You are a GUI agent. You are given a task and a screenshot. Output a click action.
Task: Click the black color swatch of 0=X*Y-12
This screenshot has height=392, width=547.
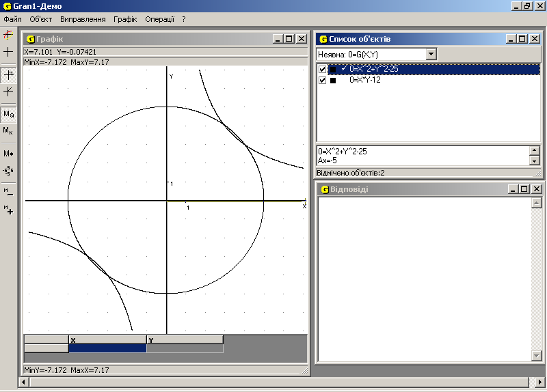[333, 80]
